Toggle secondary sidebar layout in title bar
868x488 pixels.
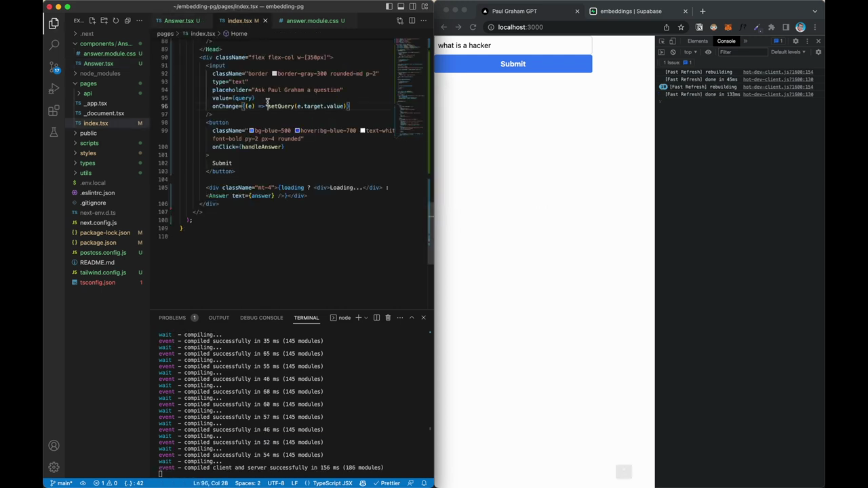click(x=412, y=7)
